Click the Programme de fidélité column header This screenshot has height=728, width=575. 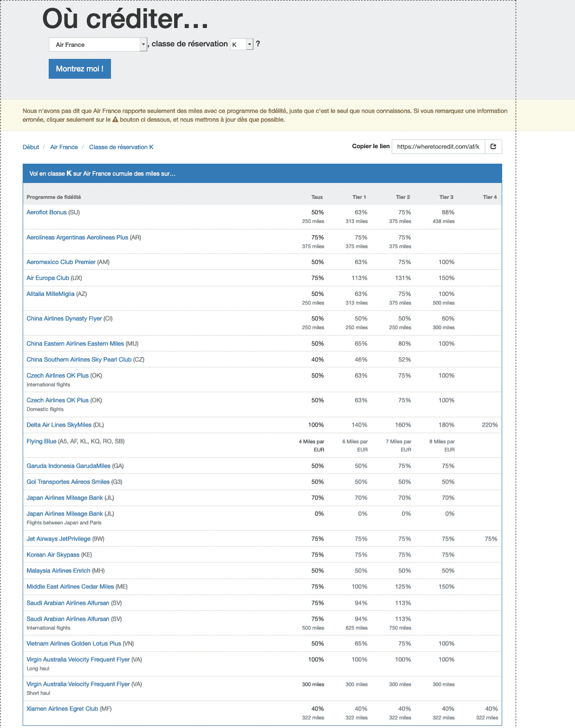(x=54, y=197)
